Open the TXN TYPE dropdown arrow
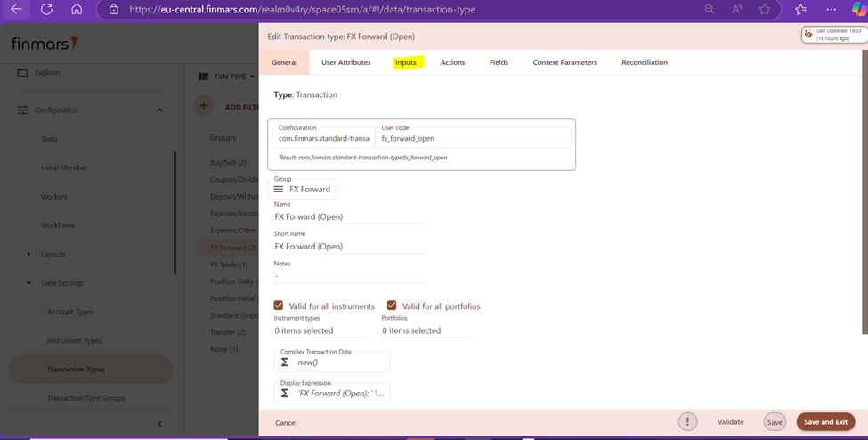Image resolution: width=868 pixels, height=440 pixels. point(252,77)
